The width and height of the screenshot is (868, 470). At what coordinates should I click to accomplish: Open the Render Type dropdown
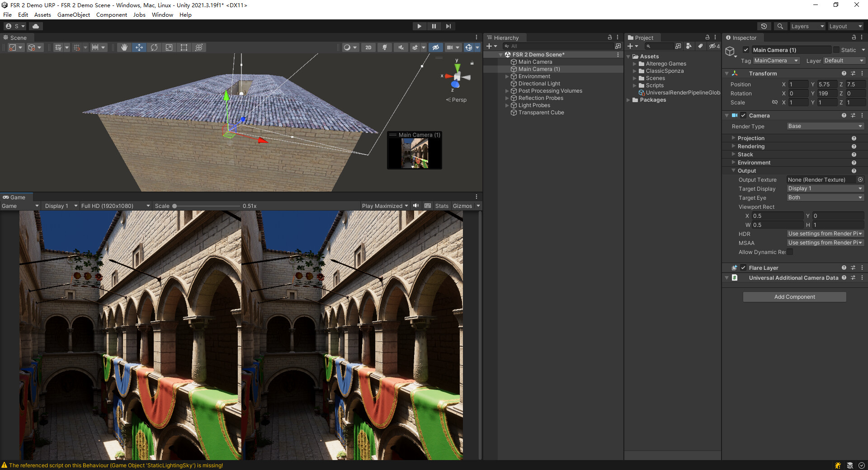point(824,126)
